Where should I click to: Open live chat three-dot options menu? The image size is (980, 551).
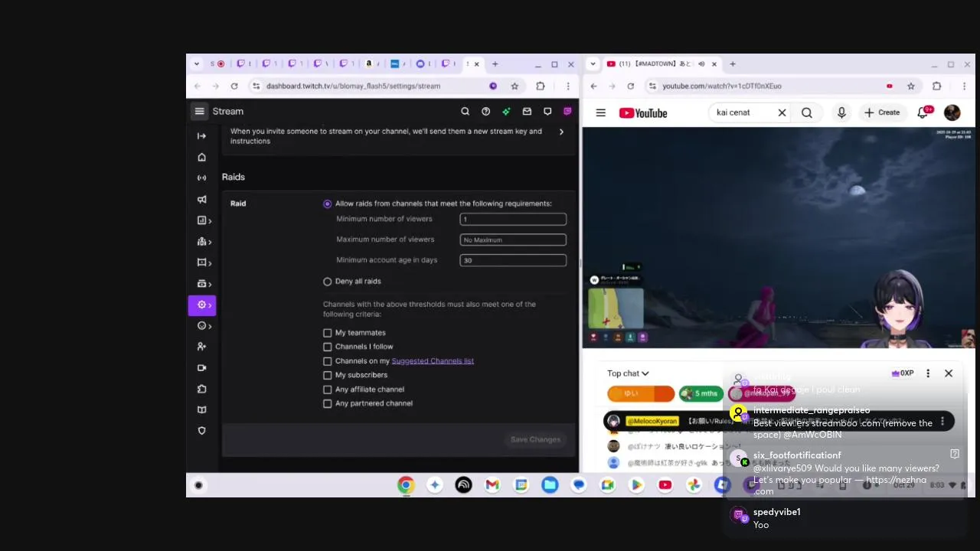tap(928, 373)
